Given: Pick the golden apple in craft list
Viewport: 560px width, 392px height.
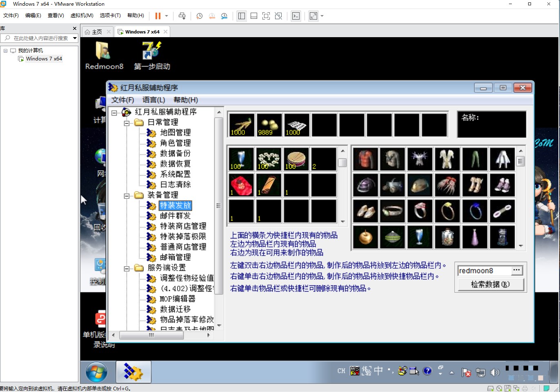Looking at the screenshot, I should click(365, 237).
